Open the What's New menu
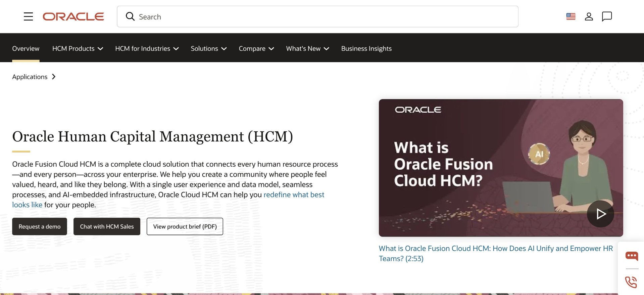The width and height of the screenshot is (644, 295). tap(307, 48)
